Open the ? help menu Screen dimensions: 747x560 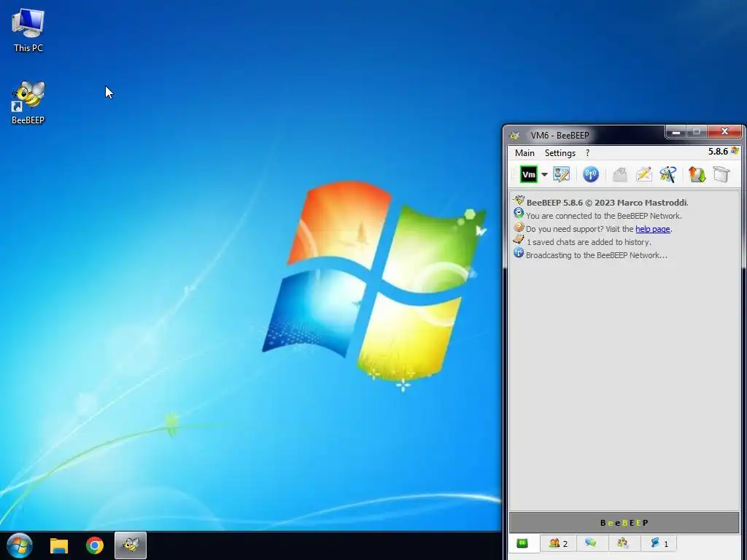(587, 153)
